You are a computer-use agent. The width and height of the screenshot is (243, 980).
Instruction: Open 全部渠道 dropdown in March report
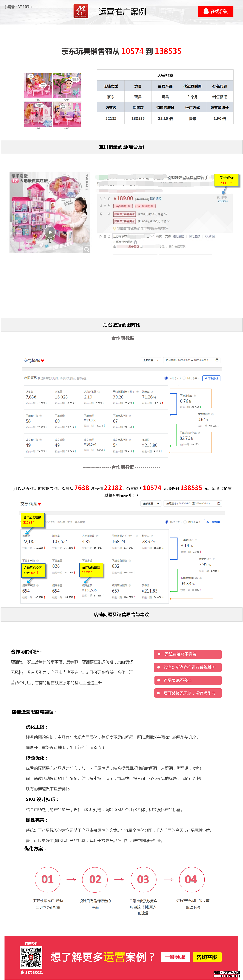[x=151, y=360]
